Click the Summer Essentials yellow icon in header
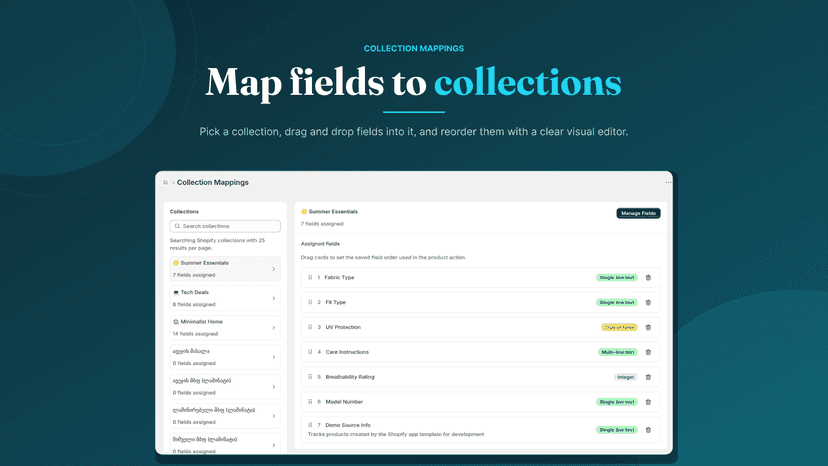Image resolution: width=828 pixels, height=466 pixels. (304, 211)
